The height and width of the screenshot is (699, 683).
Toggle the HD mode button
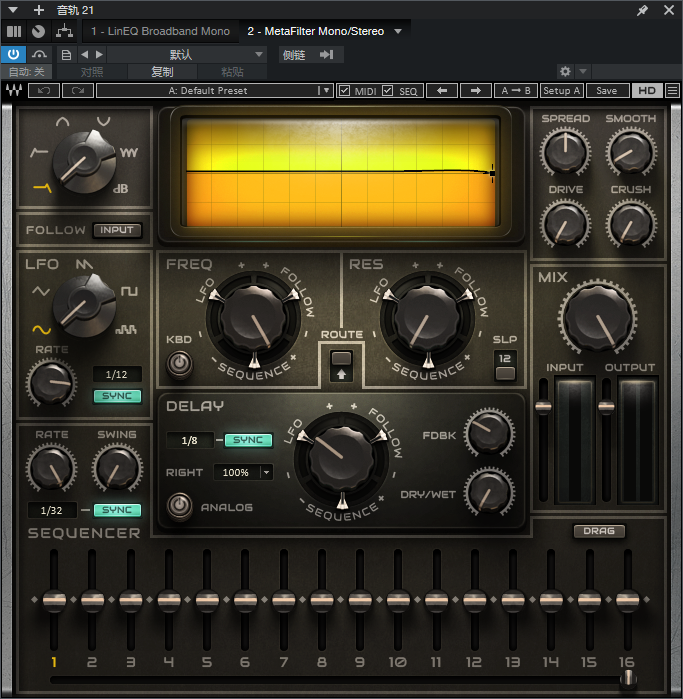(x=647, y=90)
